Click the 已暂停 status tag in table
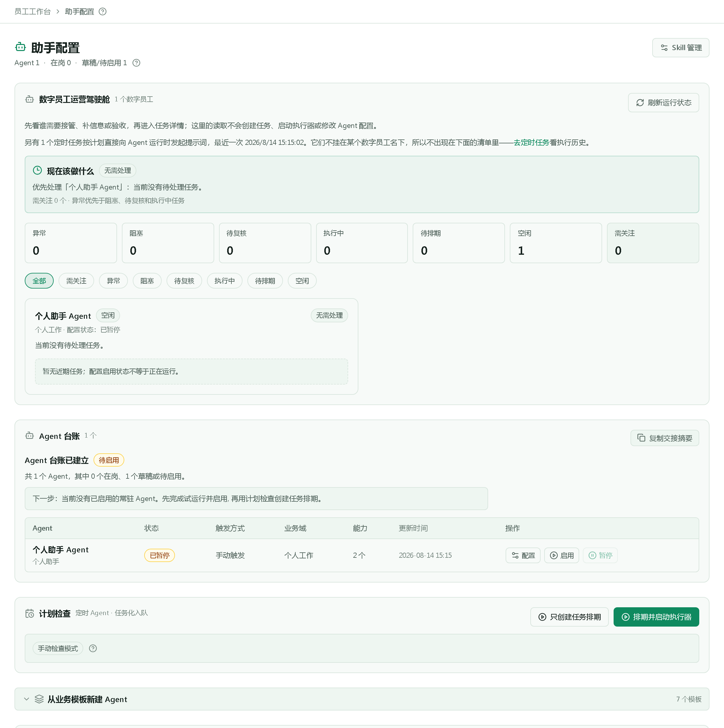The image size is (724, 728). [x=159, y=556]
